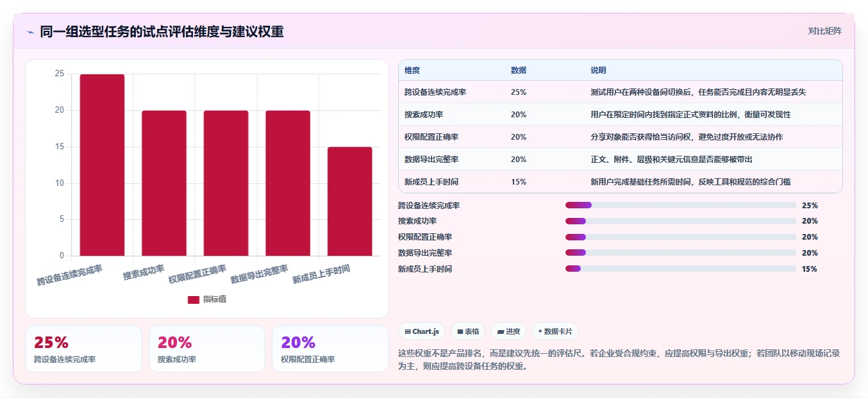Click the 搜索成功率 progress bar
868x398 pixels.
[x=681, y=221]
